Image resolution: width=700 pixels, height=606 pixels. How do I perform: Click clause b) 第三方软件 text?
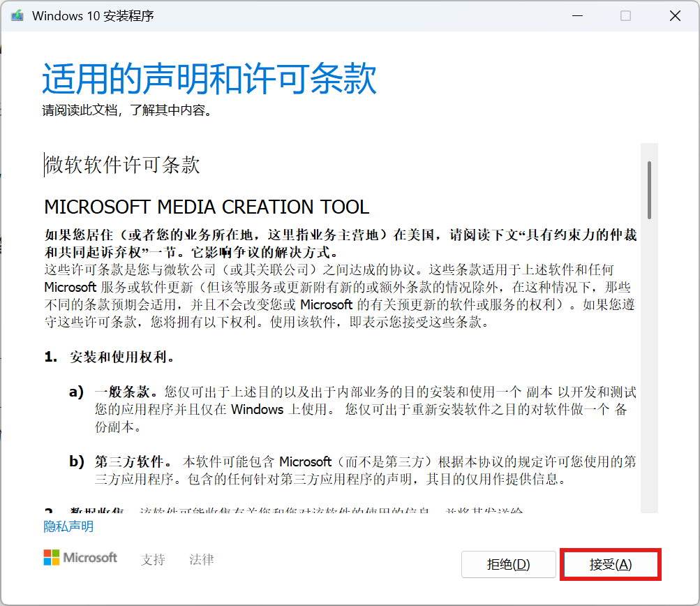[365, 471]
